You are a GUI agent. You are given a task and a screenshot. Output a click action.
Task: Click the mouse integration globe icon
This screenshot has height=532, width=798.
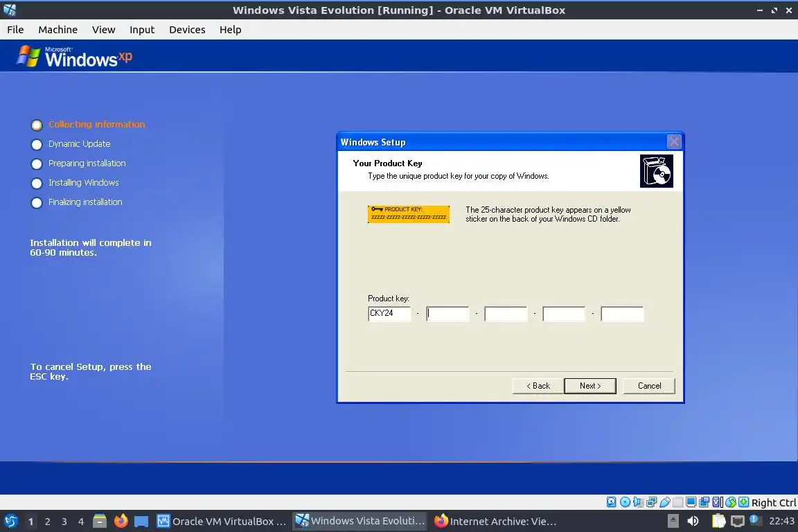(731, 502)
